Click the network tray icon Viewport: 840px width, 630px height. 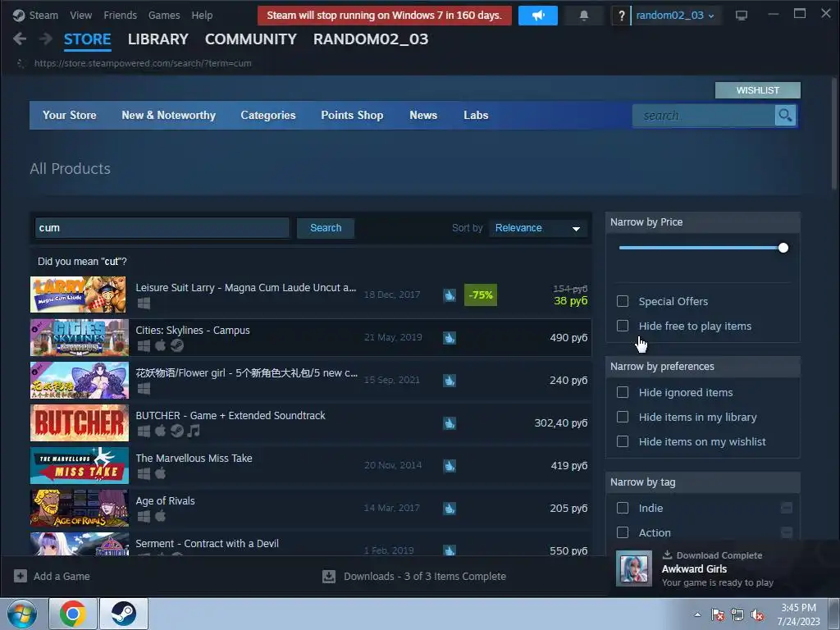(737, 615)
